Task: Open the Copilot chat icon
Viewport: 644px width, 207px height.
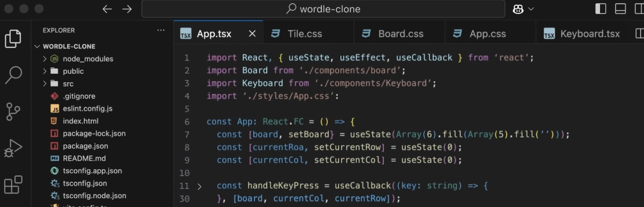Action: click(x=518, y=9)
